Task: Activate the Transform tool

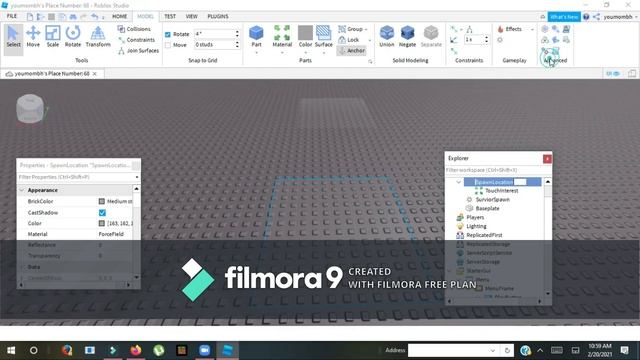Action: coord(98,36)
